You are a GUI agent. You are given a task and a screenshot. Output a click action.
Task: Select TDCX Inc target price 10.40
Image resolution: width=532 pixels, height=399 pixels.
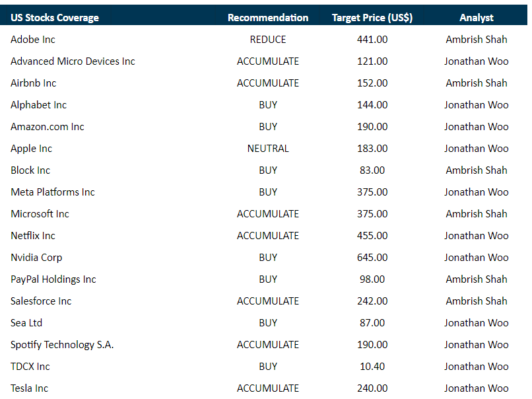372,367
